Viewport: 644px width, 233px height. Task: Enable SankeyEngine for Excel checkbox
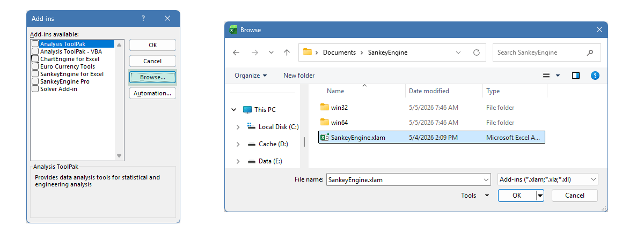(35, 74)
